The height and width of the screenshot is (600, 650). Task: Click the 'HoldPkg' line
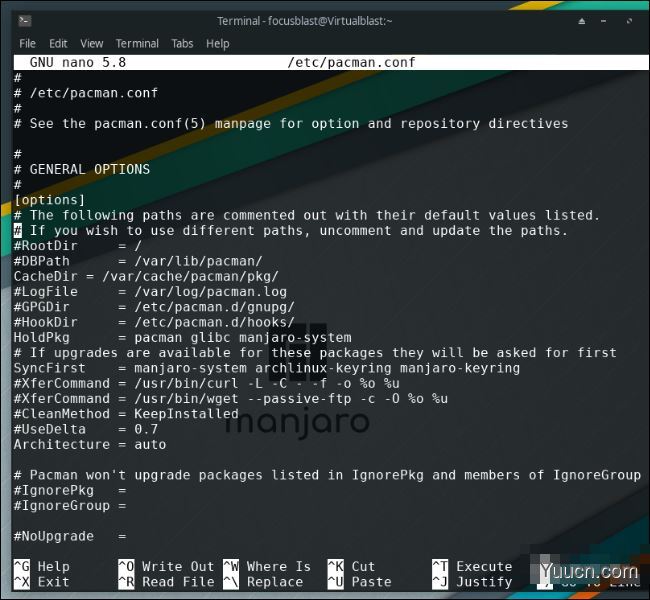182,338
